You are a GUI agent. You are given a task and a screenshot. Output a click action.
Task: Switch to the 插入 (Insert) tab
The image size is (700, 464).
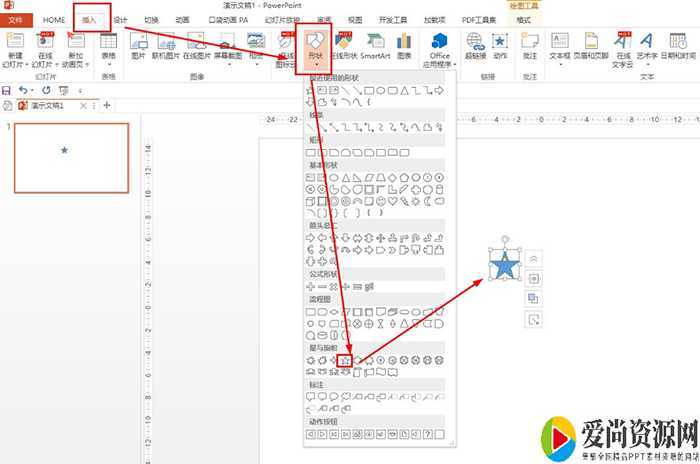click(91, 19)
